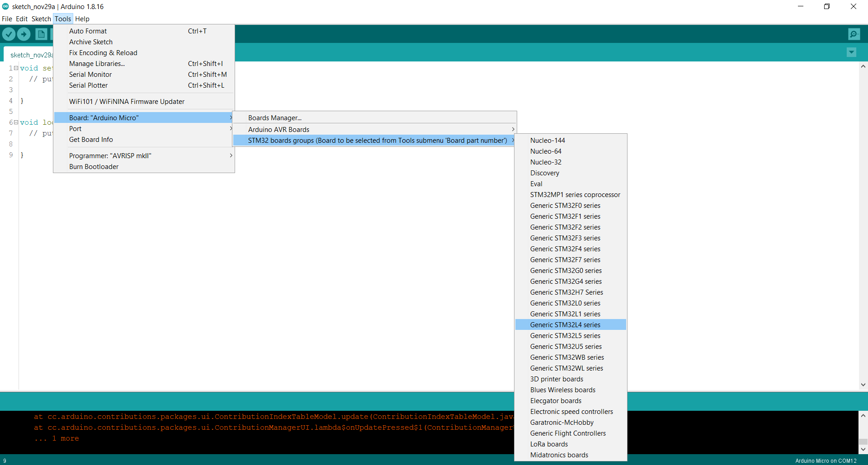This screenshot has height=465, width=868.
Task: Click the sketch_nov29a editor tab
Action: [x=29, y=55]
